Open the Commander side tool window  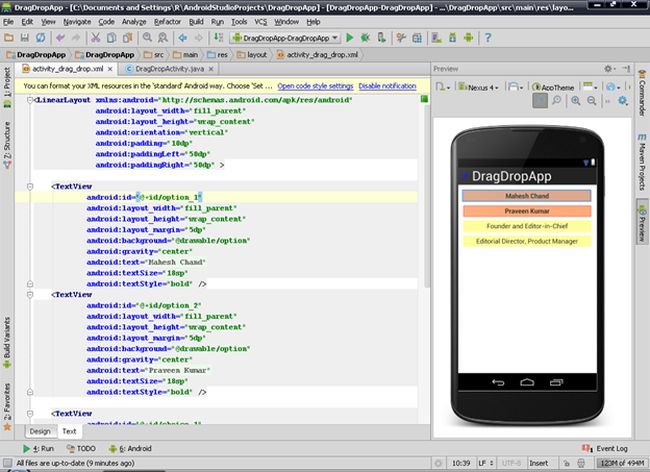coord(641,97)
